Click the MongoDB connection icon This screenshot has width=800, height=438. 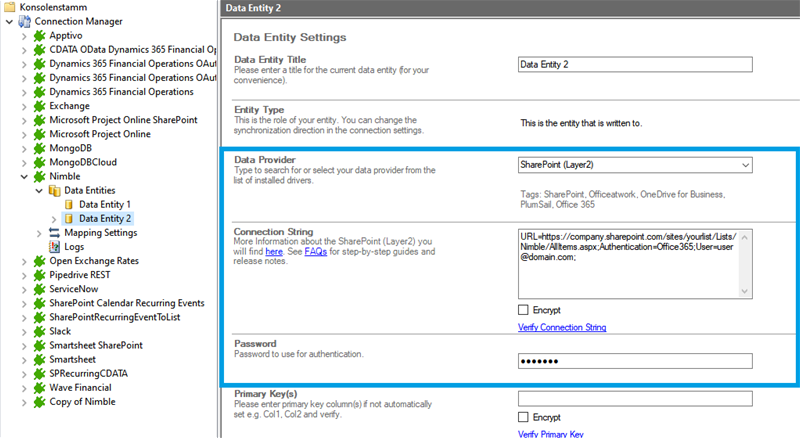coord(40,147)
